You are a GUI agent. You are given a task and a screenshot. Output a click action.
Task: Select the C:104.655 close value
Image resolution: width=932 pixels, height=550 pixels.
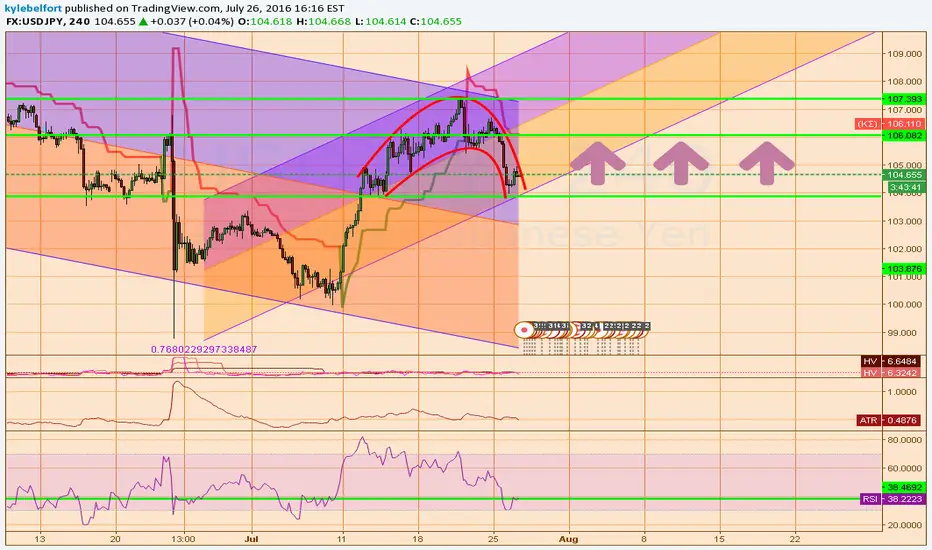point(436,21)
